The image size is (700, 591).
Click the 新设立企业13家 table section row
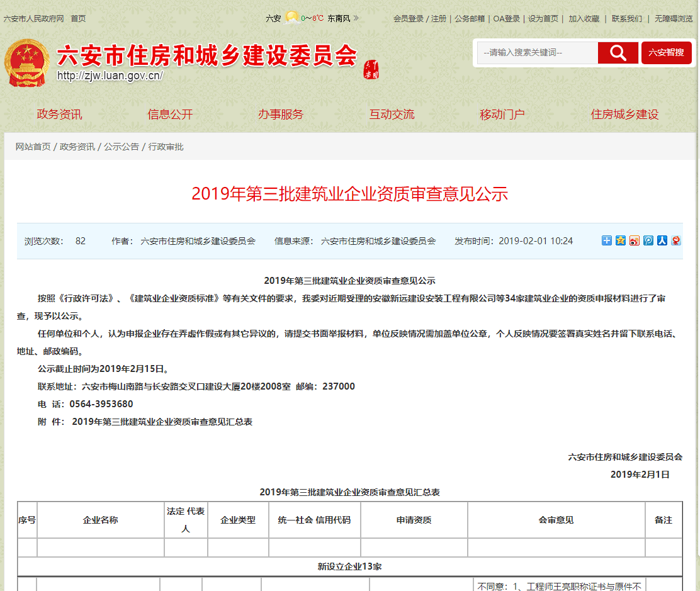(349, 566)
